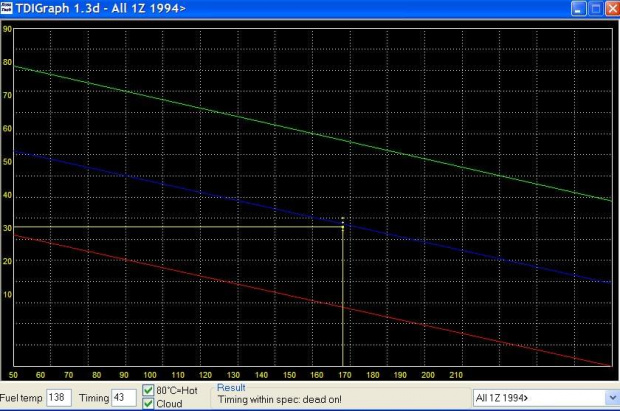
Task: Click the Fuel temp input field
Action: tap(59, 398)
